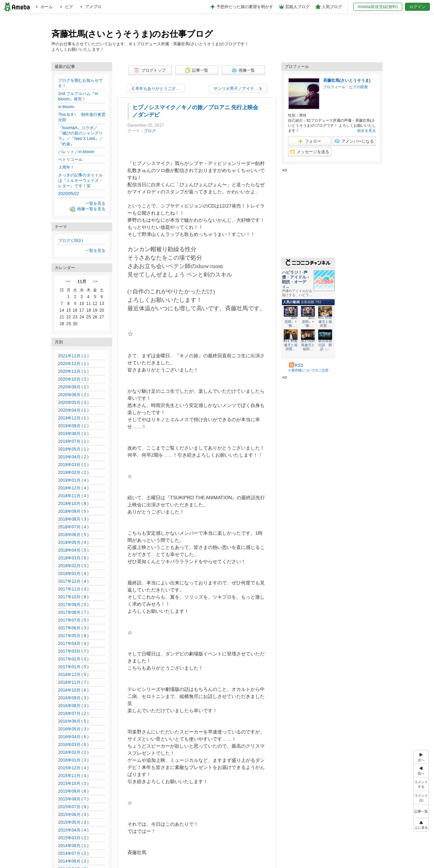Click the blog title 斉藤壮馬(さいとうそうま)のお仕事ブログ

tap(132, 34)
